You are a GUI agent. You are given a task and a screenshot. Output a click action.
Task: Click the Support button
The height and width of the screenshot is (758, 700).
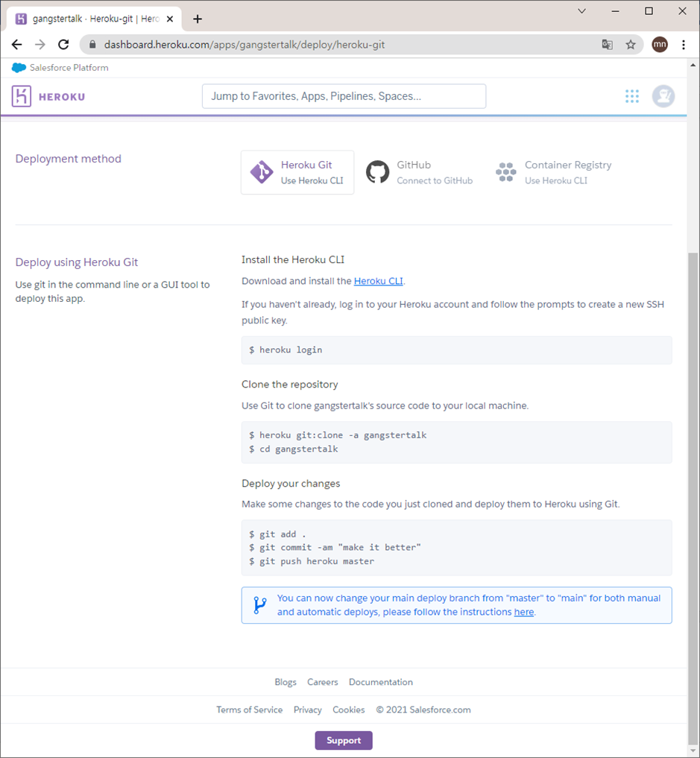[x=343, y=740]
